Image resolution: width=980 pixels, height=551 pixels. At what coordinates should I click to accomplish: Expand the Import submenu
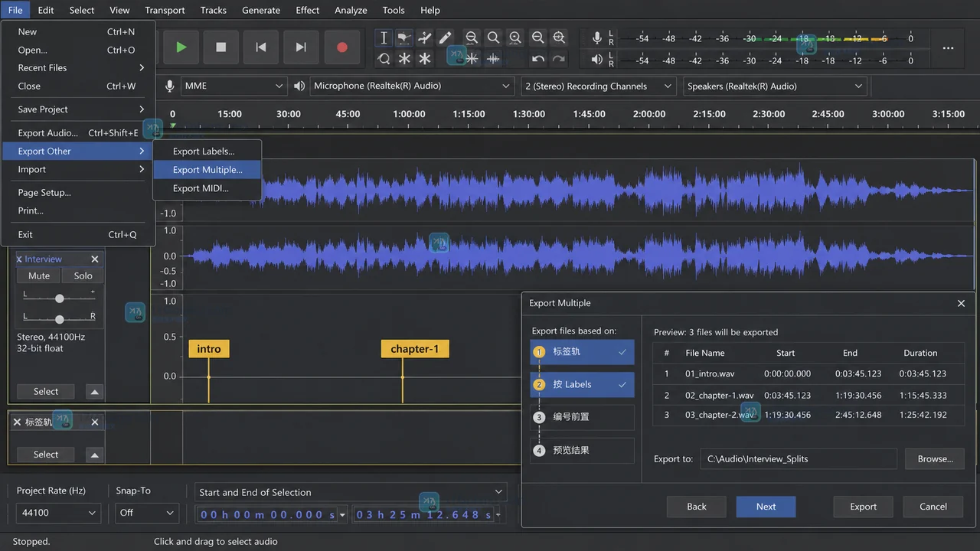(78, 170)
